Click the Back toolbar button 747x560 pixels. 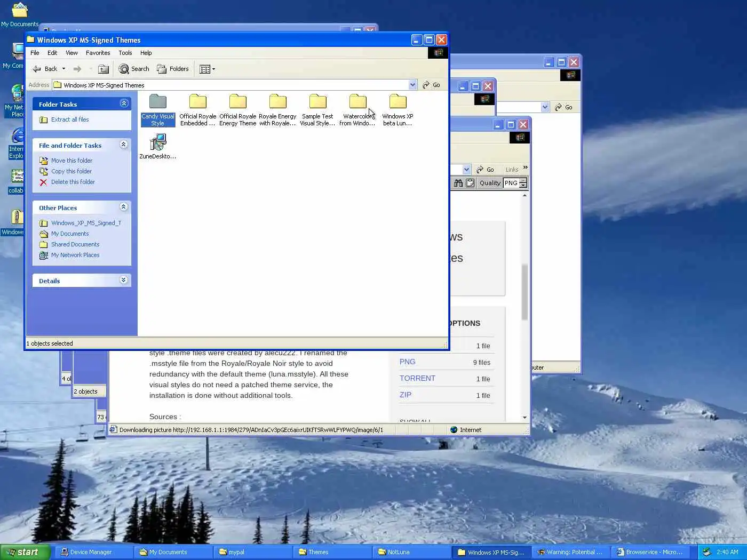[45, 69]
